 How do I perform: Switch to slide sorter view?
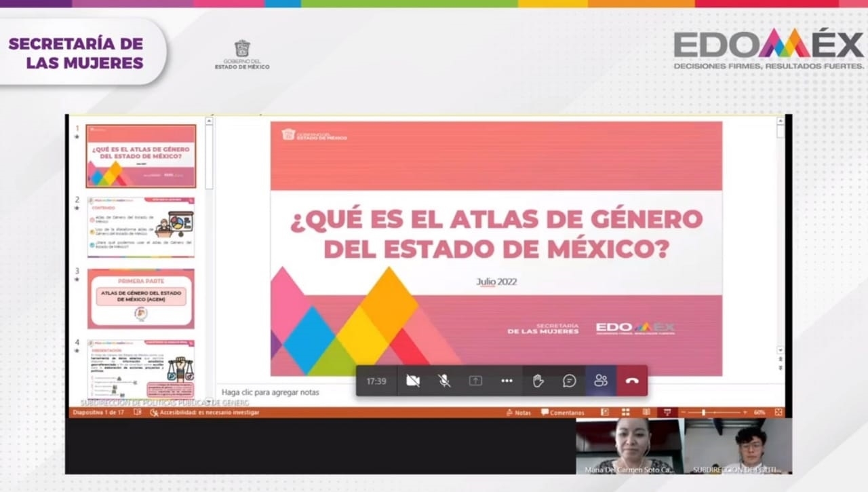[625, 412]
